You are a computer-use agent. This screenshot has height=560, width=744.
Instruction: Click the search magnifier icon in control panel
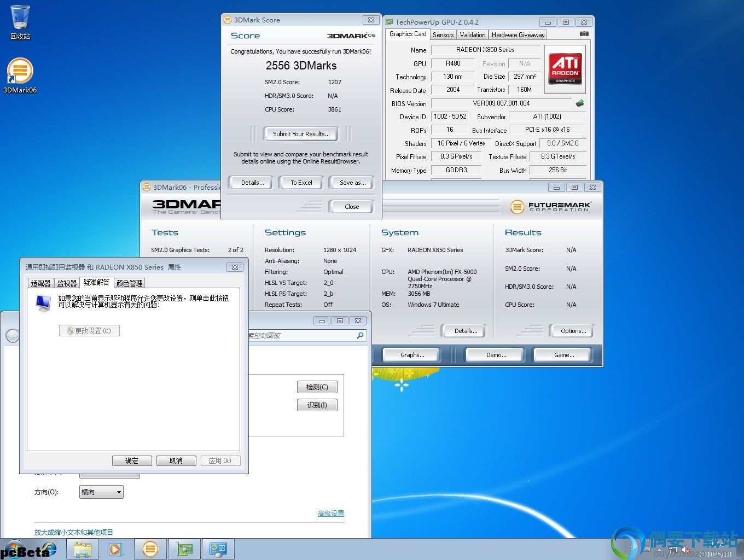point(360,335)
